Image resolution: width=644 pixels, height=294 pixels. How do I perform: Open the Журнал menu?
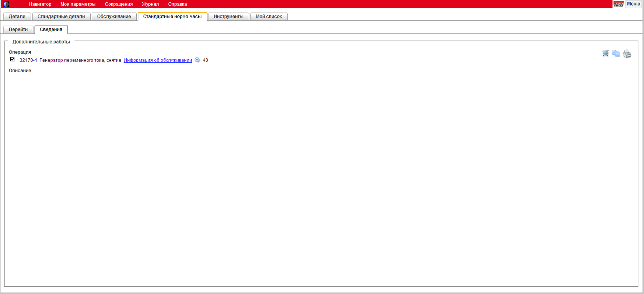[150, 4]
